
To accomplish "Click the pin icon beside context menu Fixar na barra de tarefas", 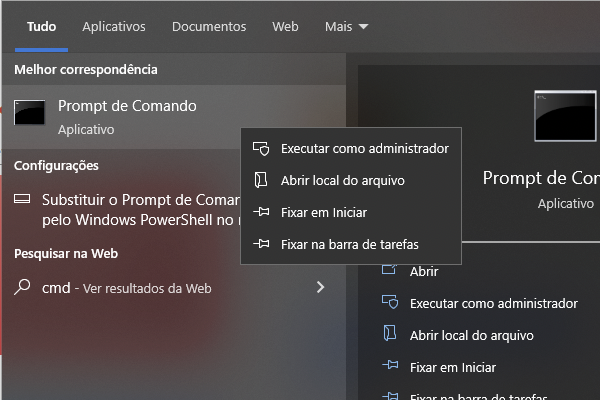I will [x=261, y=243].
